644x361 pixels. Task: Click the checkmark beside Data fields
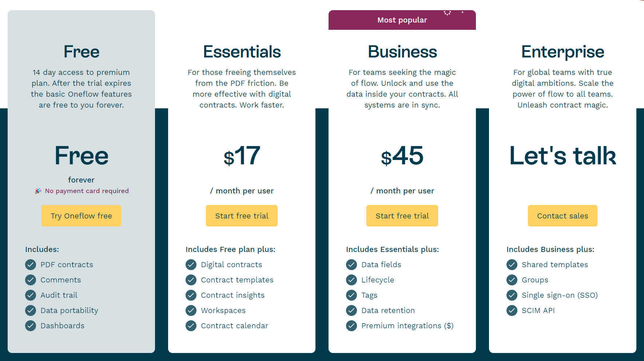pos(351,265)
